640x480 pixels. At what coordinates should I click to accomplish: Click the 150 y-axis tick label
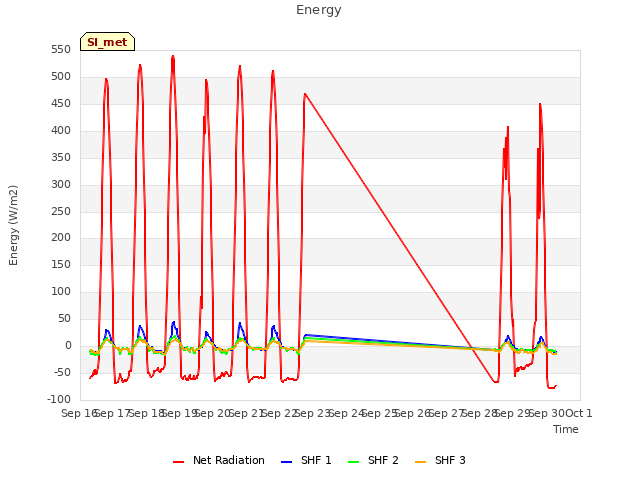tap(61, 264)
